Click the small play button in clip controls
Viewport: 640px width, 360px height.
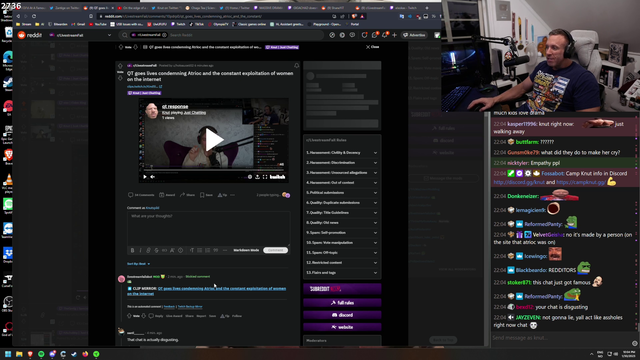tap(144, 177)
